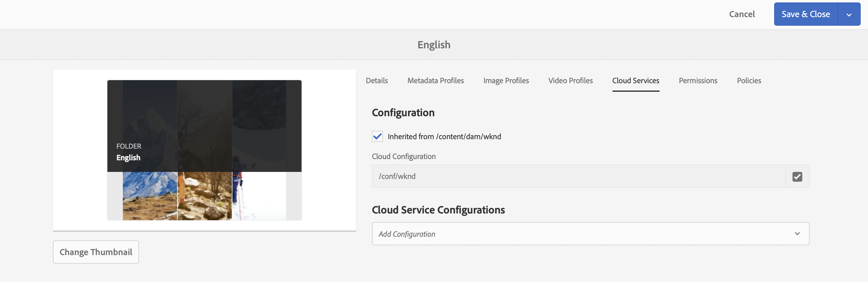Click the snow climber photo in thumbnail
The height and width of the screenshot is (282, 868).
coord(259,196)
